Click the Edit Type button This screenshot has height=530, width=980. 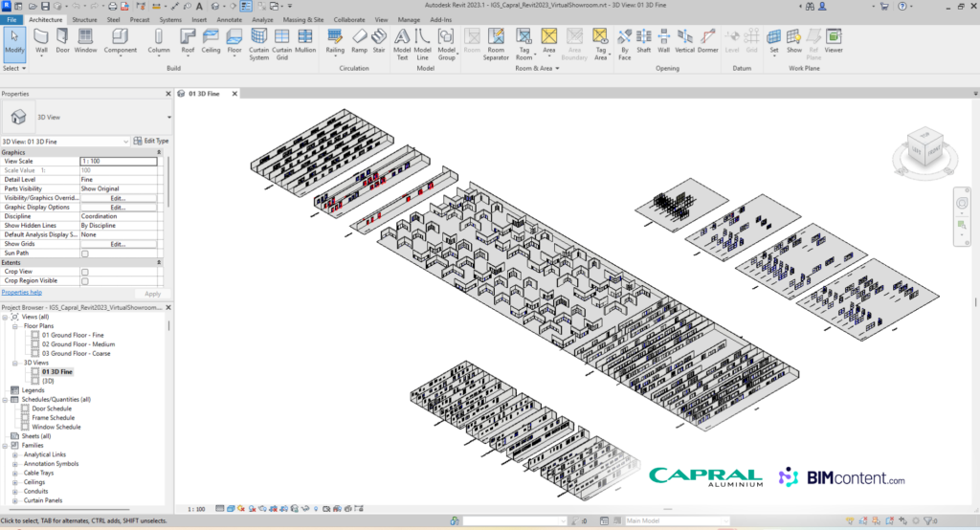pos(151,142)
